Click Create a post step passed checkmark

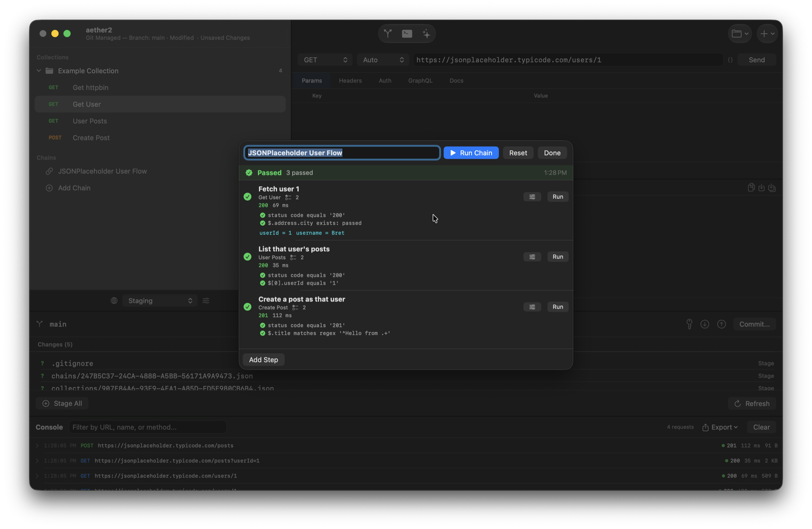(248, 307)
